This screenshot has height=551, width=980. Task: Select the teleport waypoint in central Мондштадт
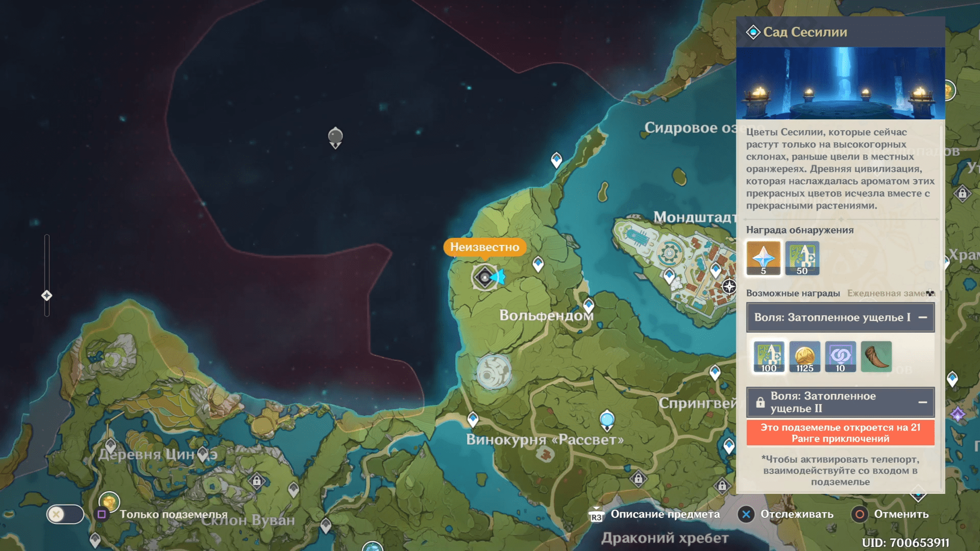pyautogui.click(x=716, y=270)
